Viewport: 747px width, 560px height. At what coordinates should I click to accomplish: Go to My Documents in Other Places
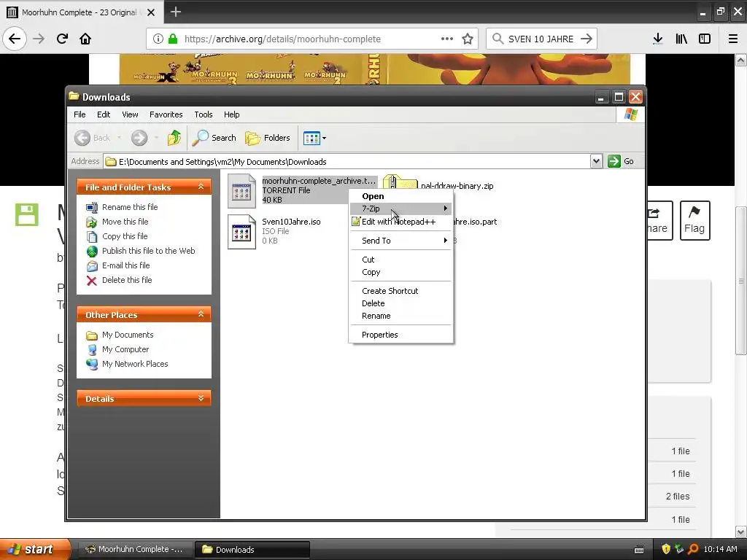click(x=120, y=335)
